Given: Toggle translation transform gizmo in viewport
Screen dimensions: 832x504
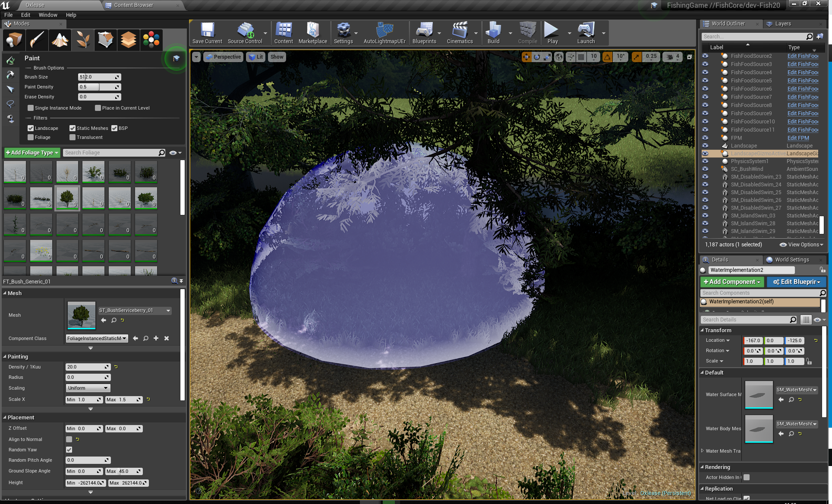Looking at the screenshot, I should coord(526,57).
